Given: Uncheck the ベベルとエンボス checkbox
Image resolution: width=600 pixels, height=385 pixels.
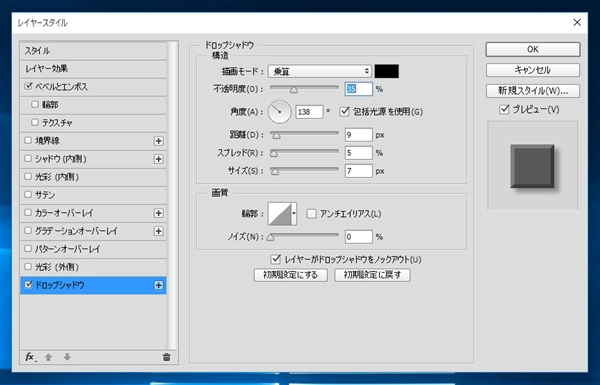Looking at the screenshot, I should pyautogui.click(x=28, y=86).
